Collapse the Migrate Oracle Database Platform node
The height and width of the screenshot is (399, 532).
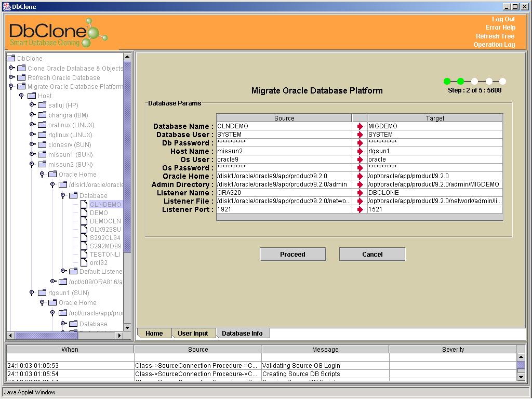pyautogui.click(x=11, y=87)
